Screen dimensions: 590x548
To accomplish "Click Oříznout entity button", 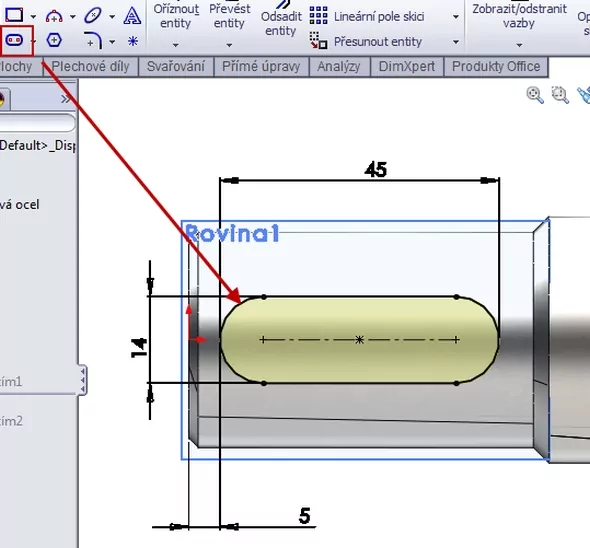I will click(x=176, y=16).
